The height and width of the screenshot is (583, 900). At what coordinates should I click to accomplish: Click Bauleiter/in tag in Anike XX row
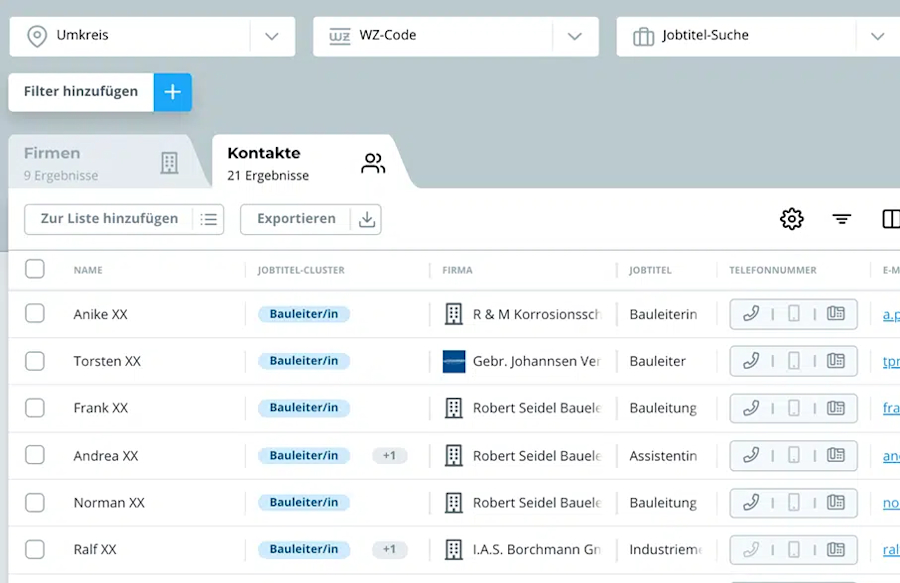(304, 314)
